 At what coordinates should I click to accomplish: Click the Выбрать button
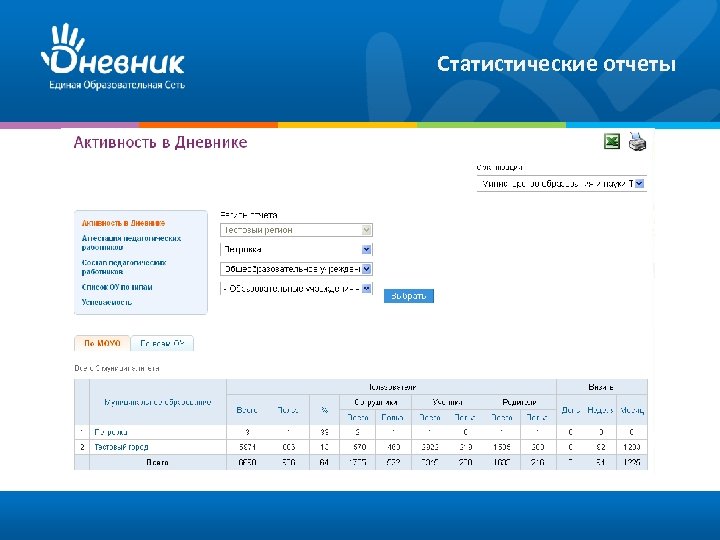point(409,296)
